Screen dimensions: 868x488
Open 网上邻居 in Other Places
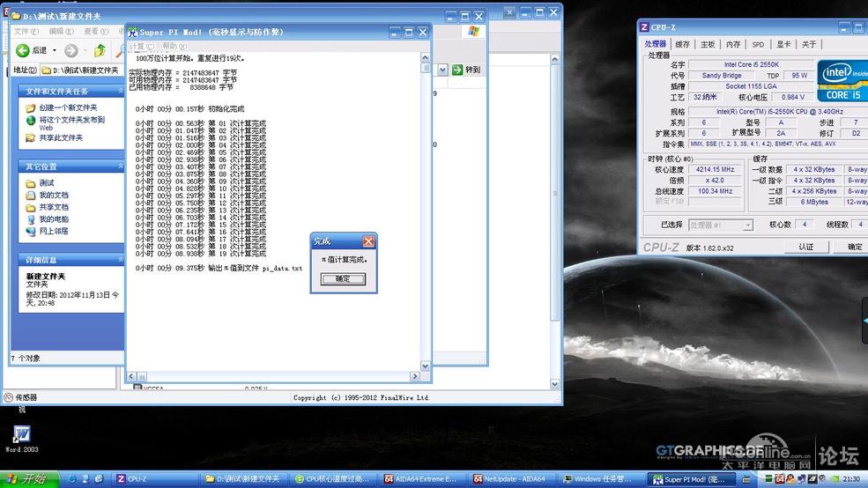point(54,232)
